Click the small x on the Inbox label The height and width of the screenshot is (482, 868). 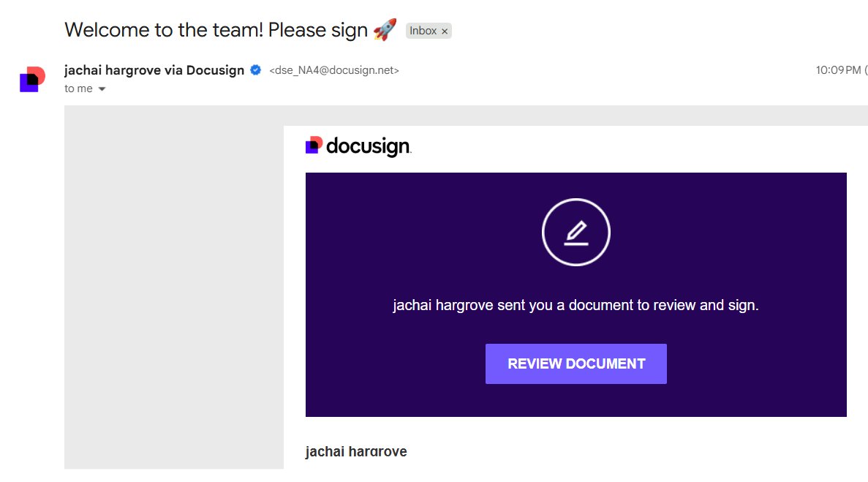point(445,31)
